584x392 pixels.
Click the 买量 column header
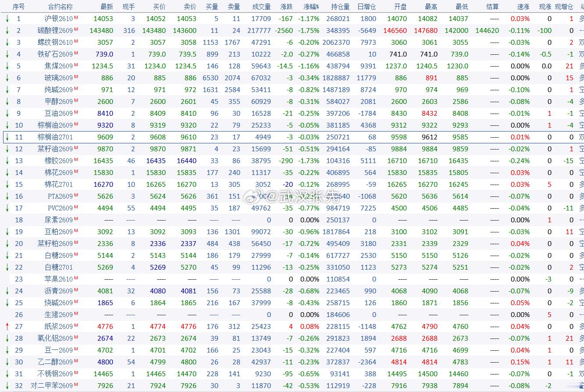pyautogui.click(x=212, y=7)
